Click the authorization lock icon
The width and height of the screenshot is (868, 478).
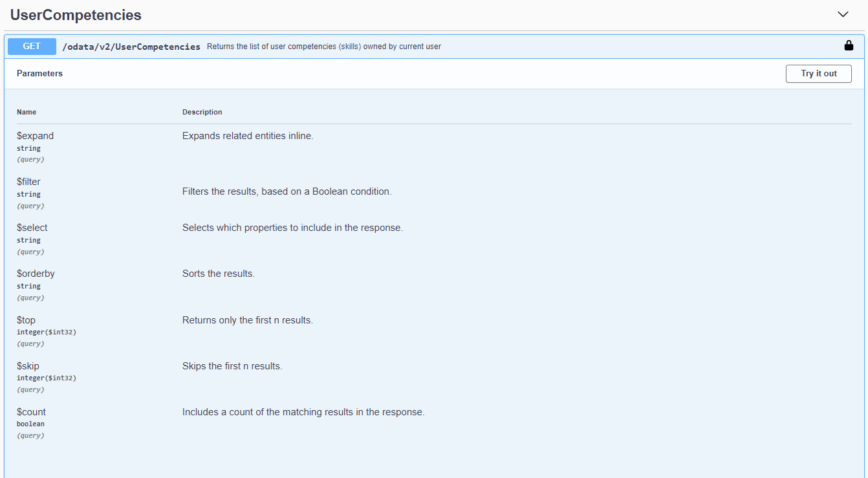(x=849, y=46)
